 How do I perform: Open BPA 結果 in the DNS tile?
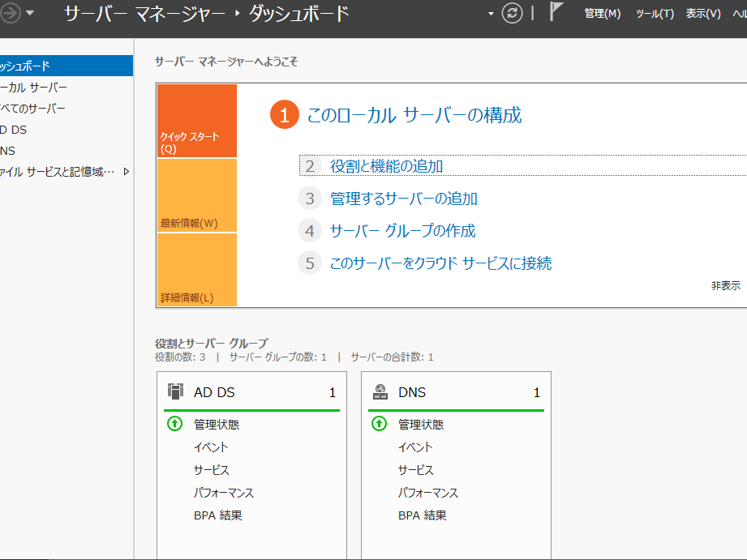[423, 515]
